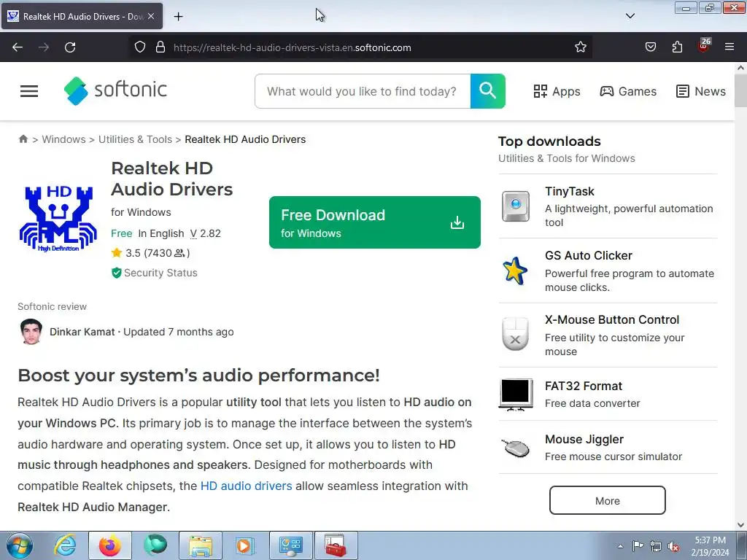Image resolution: width=747 pixels, height=560 pixels.
Task: Click the FAT32 Format monitor icon
Action: click(516, 394)
